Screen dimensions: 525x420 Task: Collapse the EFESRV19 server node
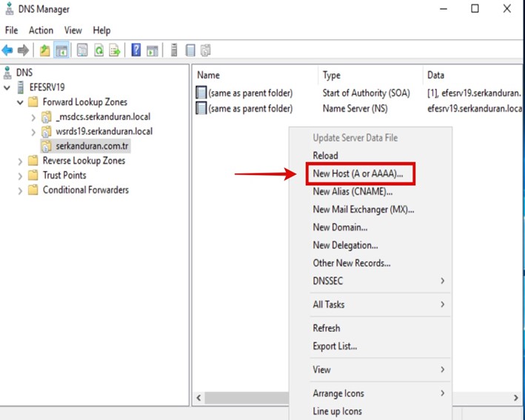[x=7, y=87]
